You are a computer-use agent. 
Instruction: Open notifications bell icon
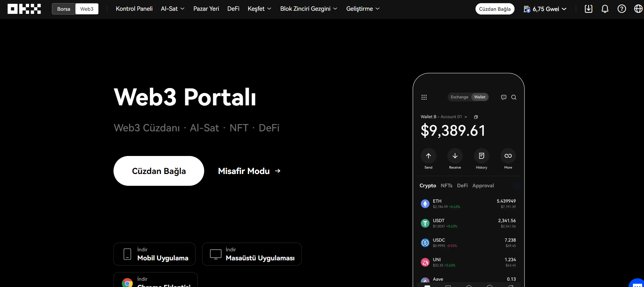605,9
